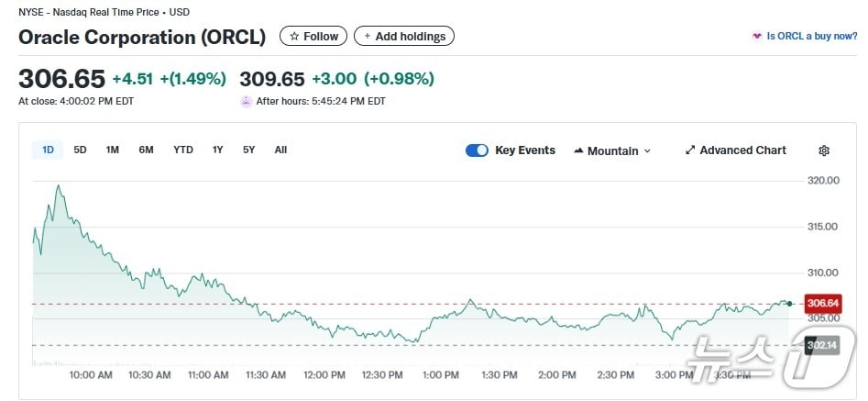This screenshot has height=401, width=868.
Task: Click the chevron next to Mountain
Action: click(x=647, y=151)
